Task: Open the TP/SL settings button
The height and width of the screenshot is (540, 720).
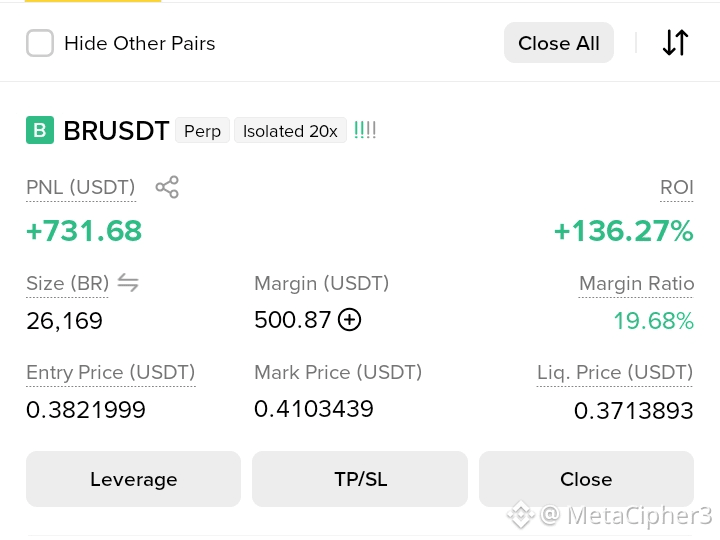Action: pos(360,479)
